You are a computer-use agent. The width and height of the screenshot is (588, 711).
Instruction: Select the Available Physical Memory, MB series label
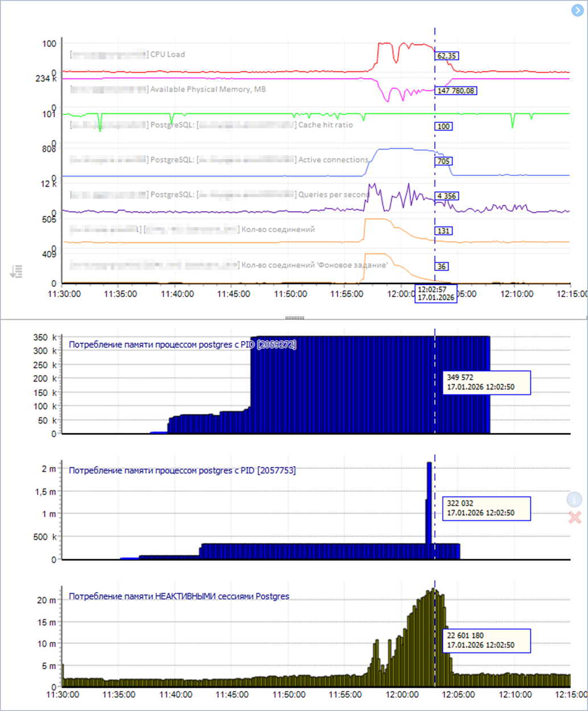tap(207, 89)
